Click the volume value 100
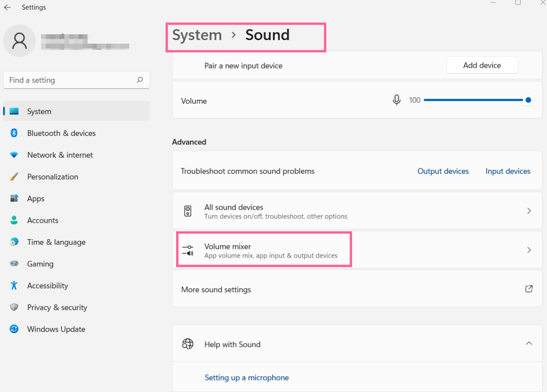The width and height of the screenshot is (547, 392). coord(415,100)
